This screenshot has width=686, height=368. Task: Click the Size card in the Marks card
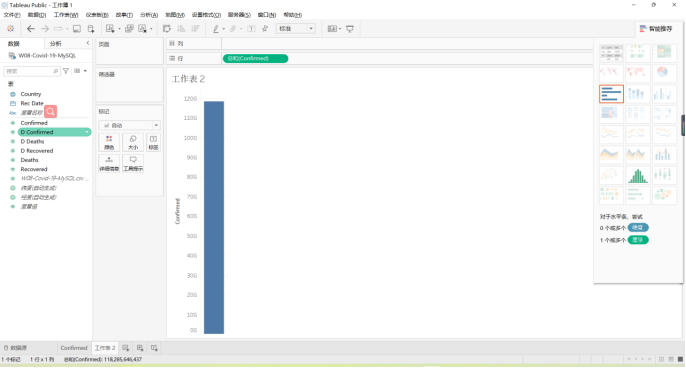coord(133,143)
